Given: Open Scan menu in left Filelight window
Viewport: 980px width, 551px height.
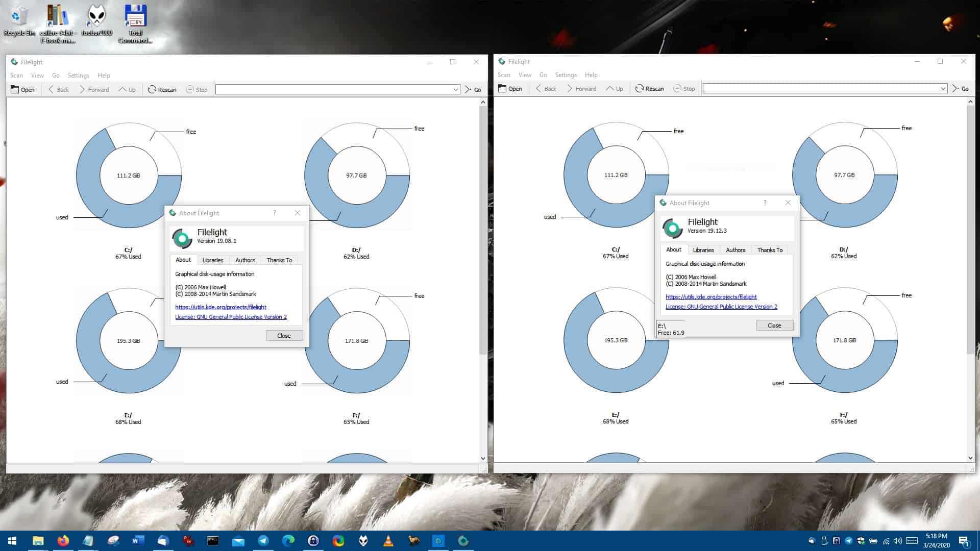Looking at the screenshot, I should [x=16, y=76].
